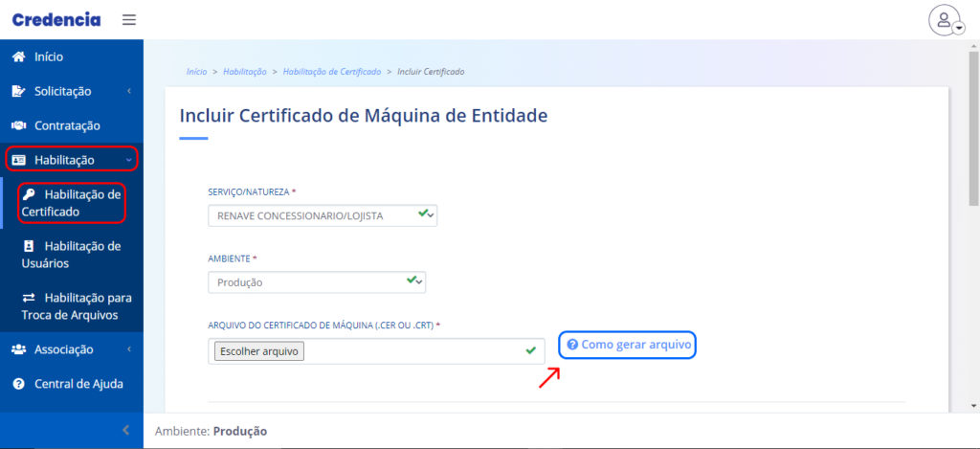This screenshot has width=980, height=449.
Task: Click the scrollbar down arrow
Action: (973, 406)
